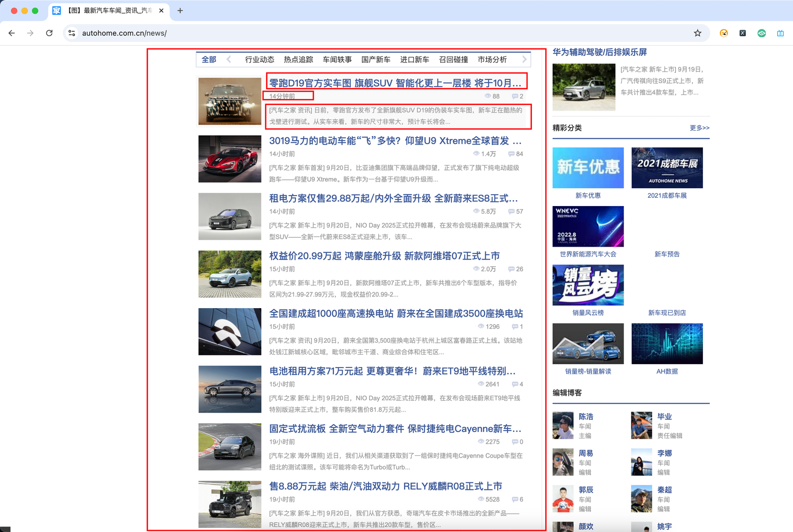Screen dimensions: 793x532
Task: Open the 市场分析 category tab
Action: (492, 59)
